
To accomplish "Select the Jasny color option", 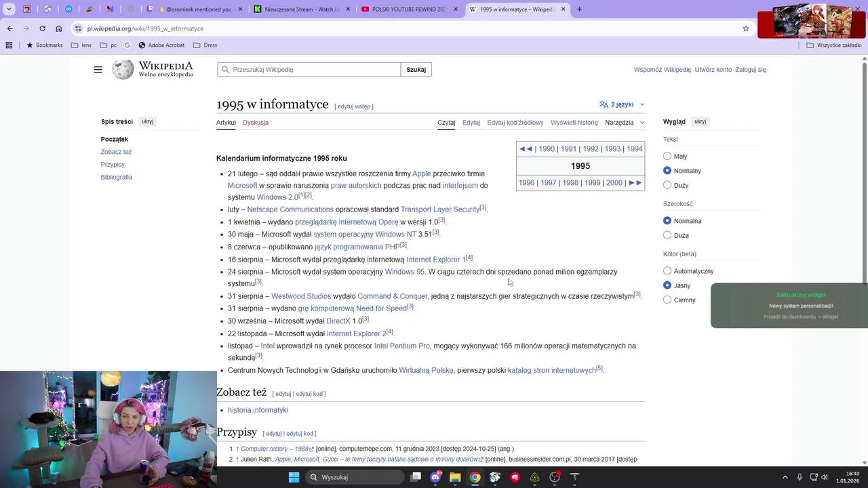I will point(667,285).
